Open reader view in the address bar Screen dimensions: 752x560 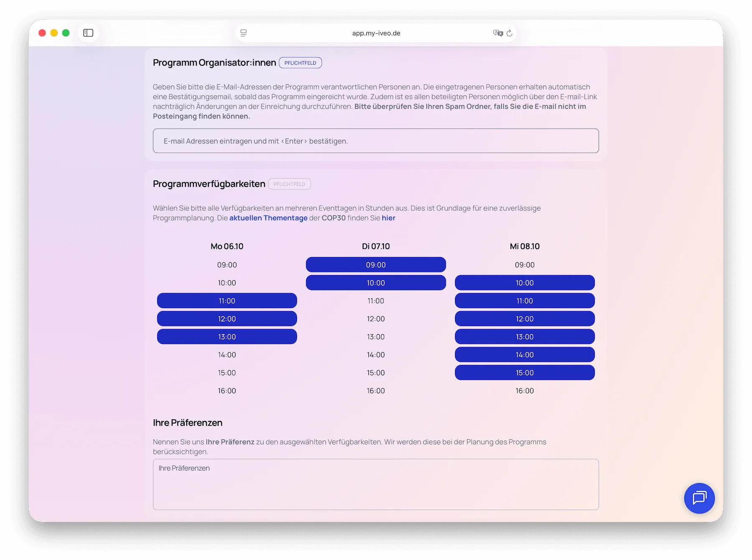tap(244, 33)
